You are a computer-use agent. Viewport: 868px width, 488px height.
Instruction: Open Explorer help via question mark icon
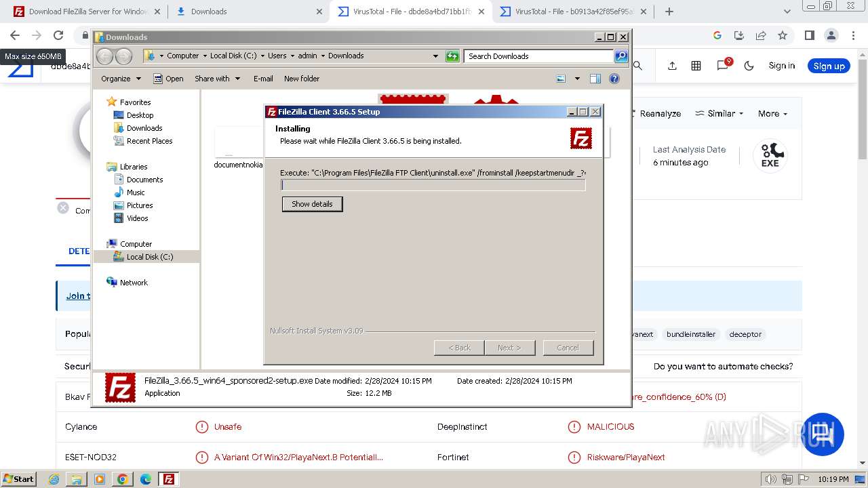tap(614, 79)
